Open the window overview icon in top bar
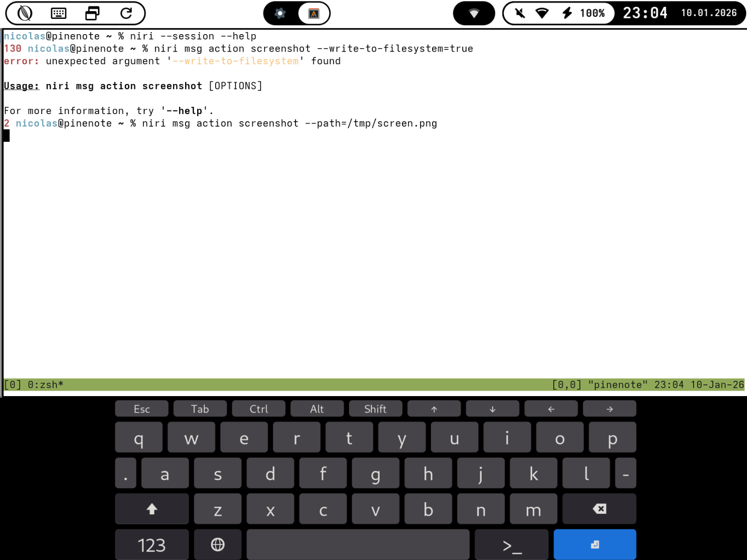 coord(92,13)
